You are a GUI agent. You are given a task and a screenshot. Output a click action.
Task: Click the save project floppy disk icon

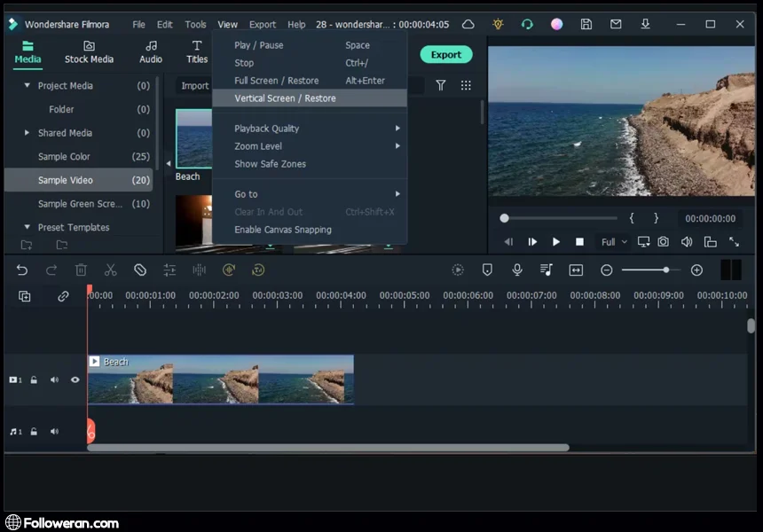coord(586,25)
